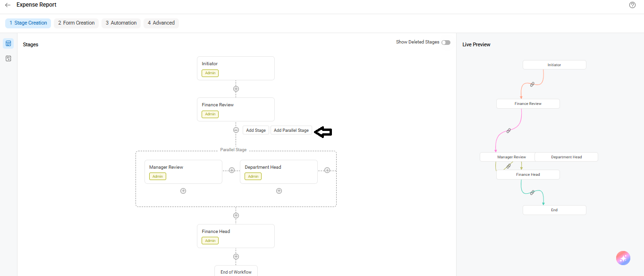Screen dimensions: 644x276
Task: Click the back arrow beside Expense Report
Action: tap(8, 5)
